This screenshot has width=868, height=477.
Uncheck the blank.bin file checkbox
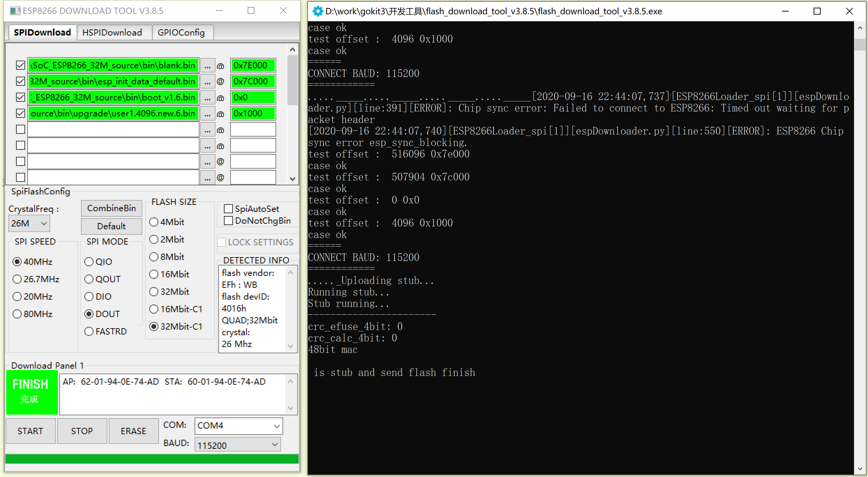(x=21, y=65)
